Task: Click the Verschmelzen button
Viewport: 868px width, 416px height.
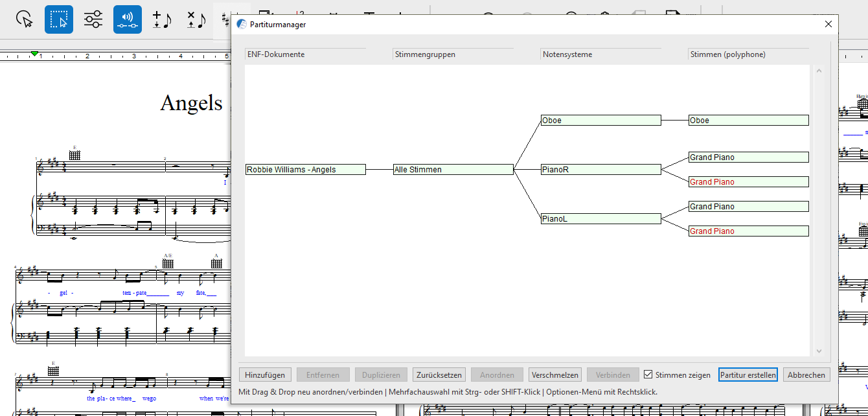Action: [x=555, y=375]
